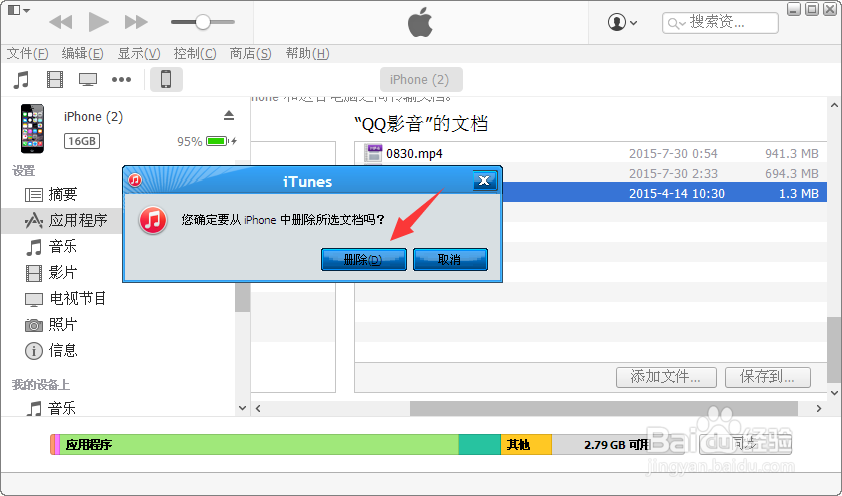The image size is (842, 496).
Task: Open the 编辑(E) menu
Action: tap(82, 54)
